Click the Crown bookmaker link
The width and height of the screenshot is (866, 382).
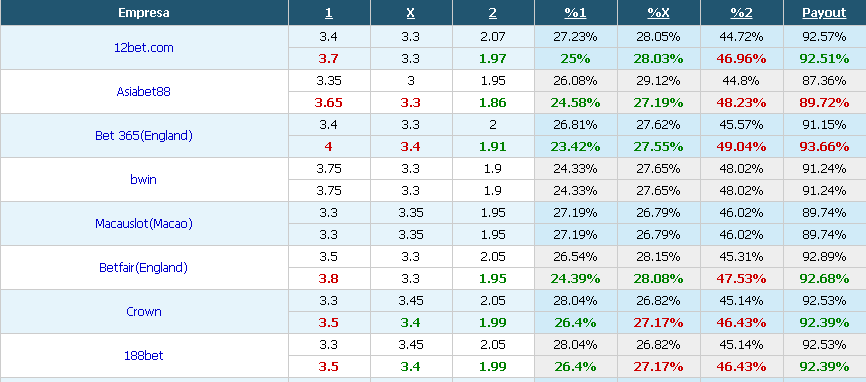(144, 311)
